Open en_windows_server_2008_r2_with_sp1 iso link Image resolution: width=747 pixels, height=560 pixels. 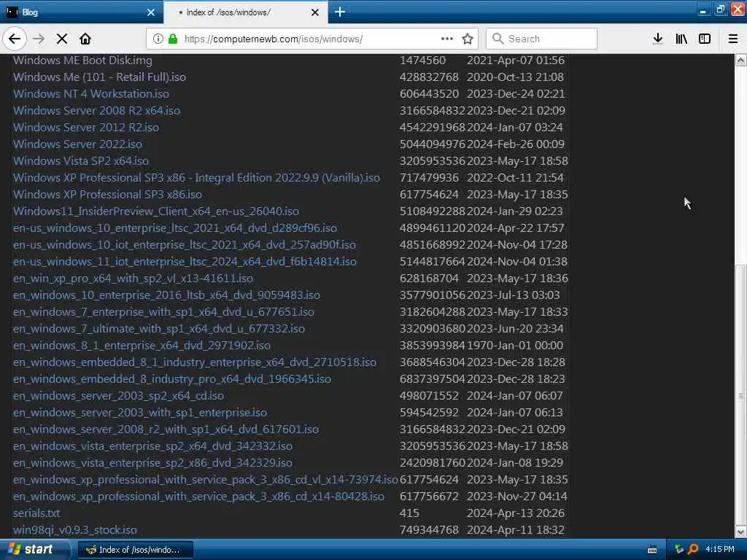click(166, 429)
